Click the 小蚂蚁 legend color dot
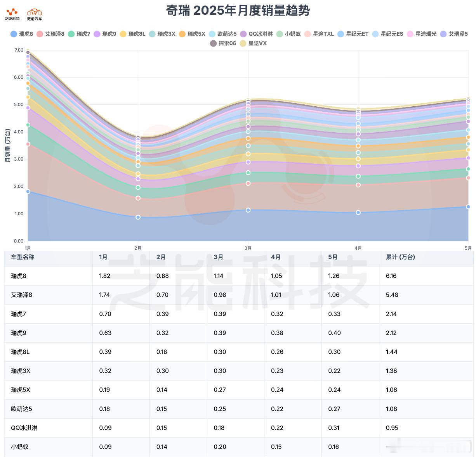Viewport: 476px width, 457px height. coord(280,34)
